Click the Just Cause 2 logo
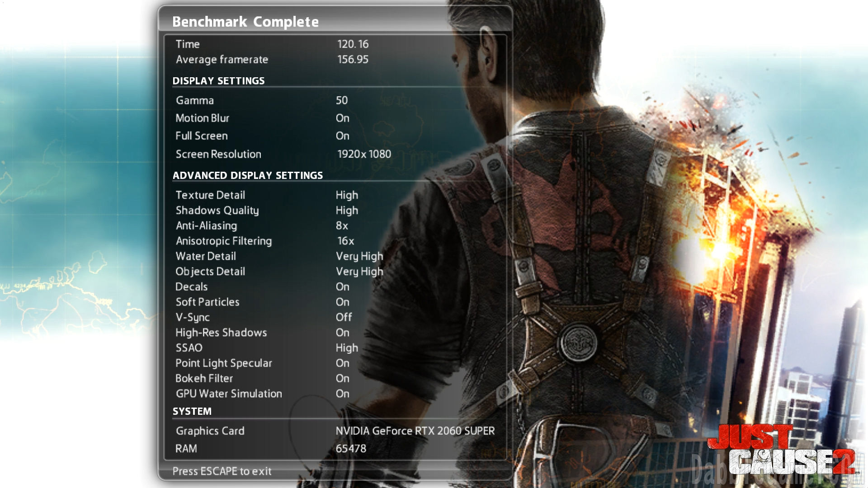The width and height of the screenshot is (868, 488). [x=781, y=450]
